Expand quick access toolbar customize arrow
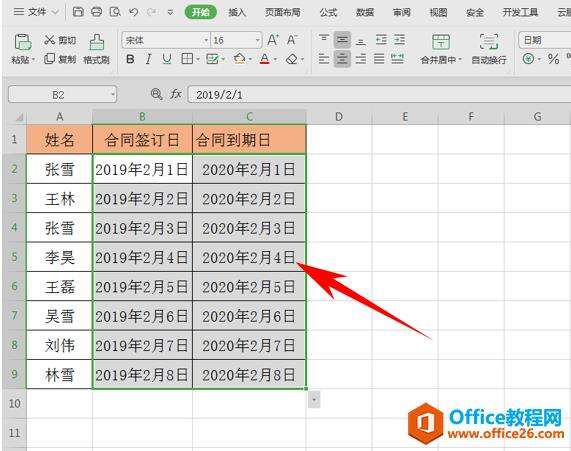Image resolution: width=571 pixels, height=451 pixels. (170, 12)
